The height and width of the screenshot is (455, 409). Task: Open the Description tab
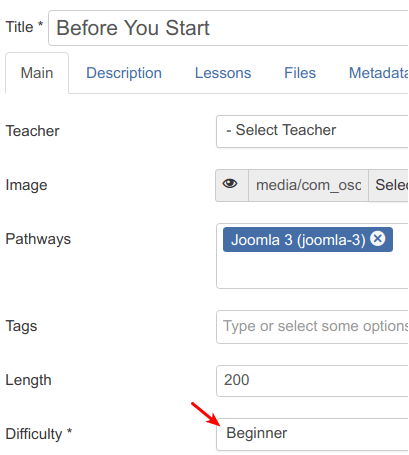[x=124, y=73]
